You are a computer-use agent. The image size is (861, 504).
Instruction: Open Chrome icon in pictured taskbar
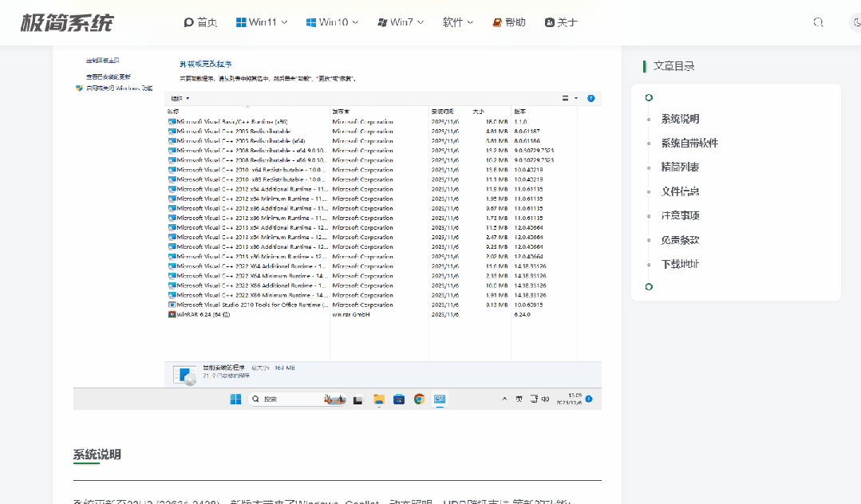coord(419,400)
